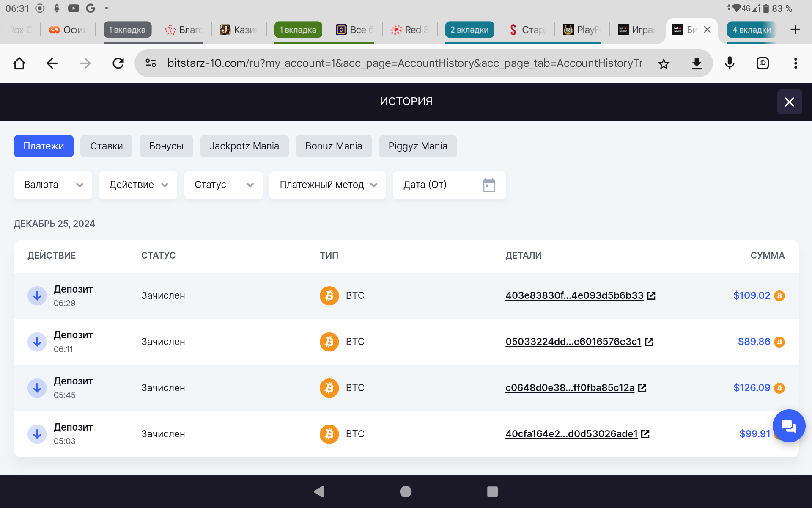The height and width of the screenshot is (508, 812).
Task: Open transaction link c0648d0e38...ff0fba85c12a
Action: (x=570, y=388)
